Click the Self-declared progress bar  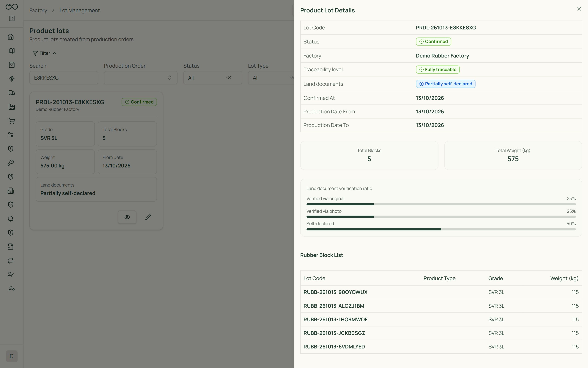pos(441,229)
